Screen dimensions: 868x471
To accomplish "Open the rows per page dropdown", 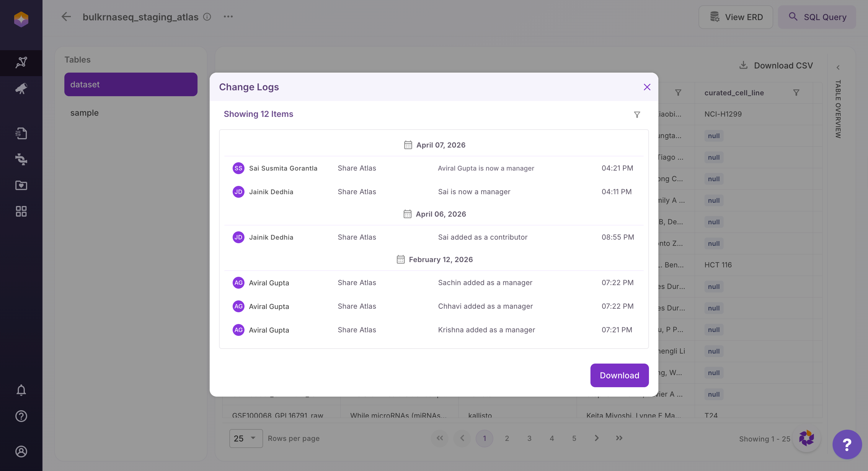I will click(246, 438).
